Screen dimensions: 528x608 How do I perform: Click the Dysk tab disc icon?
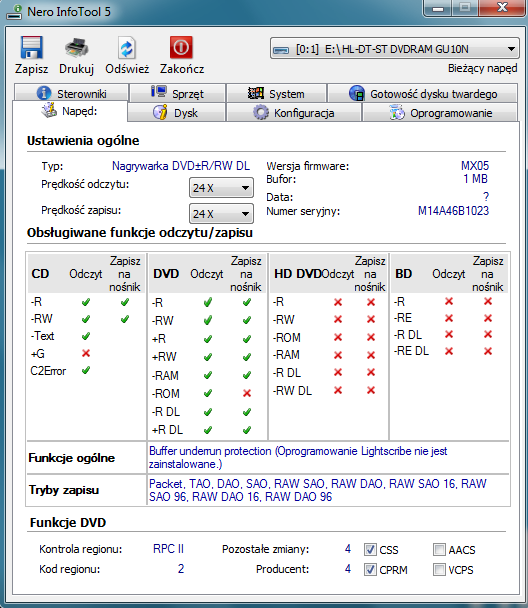point(160,112)
